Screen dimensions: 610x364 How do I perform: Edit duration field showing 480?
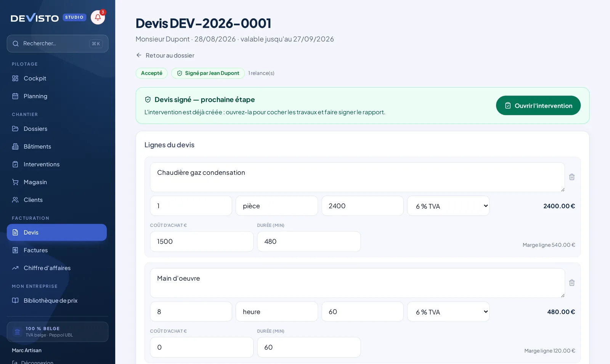309,241
